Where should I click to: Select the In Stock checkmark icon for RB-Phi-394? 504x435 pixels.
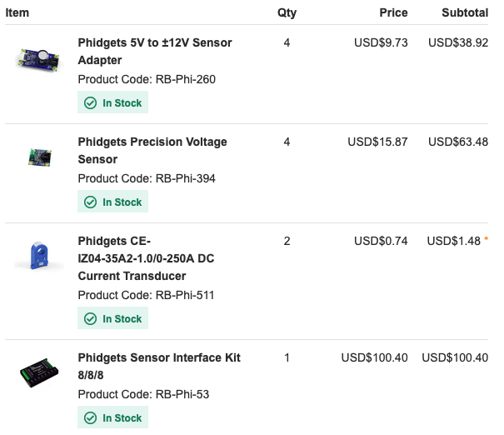90,202
